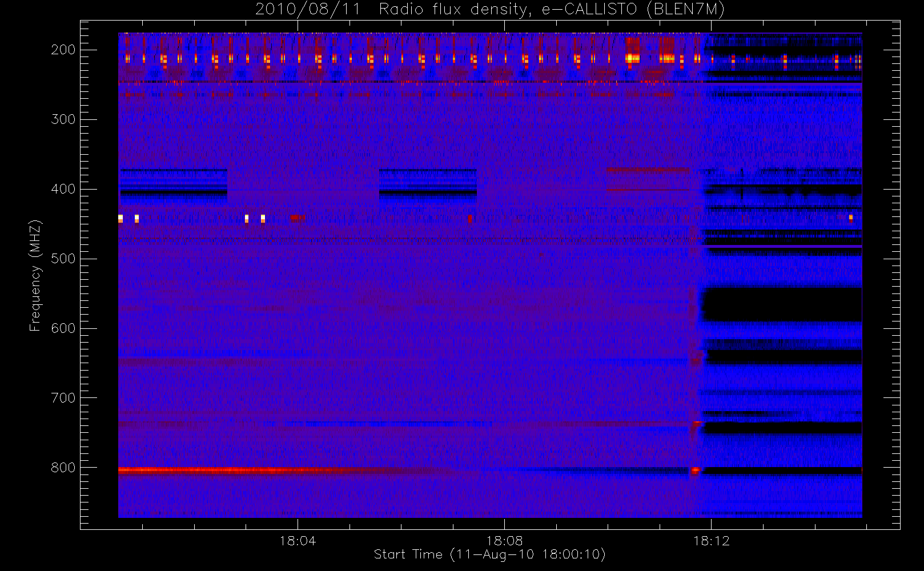924x571 pixels.
Task: Click the plot title "Radio flux density, e-CALLISTO (BLEN7M)"
Action: [552, 10]
